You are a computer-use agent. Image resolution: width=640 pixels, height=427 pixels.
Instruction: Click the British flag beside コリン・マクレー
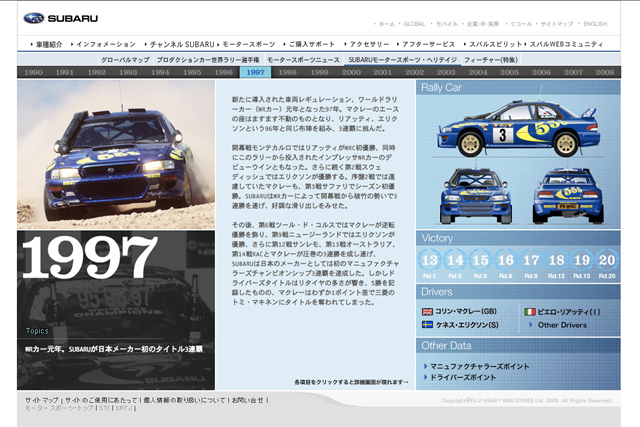point(427,312)
